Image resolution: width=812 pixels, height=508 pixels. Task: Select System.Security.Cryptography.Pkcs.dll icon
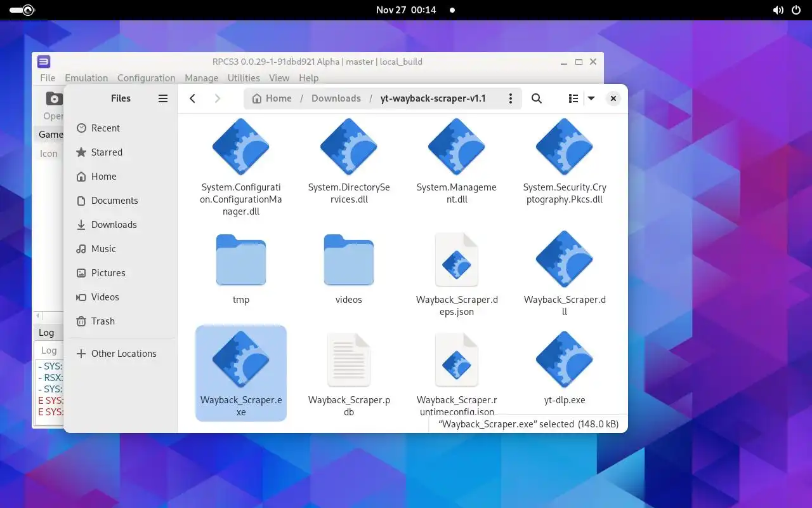tap(565, 147)
